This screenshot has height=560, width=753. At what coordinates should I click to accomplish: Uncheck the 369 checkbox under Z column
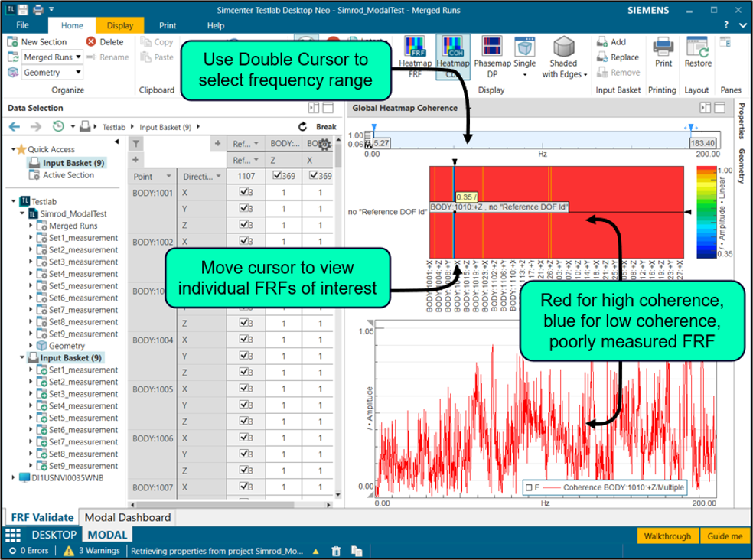277,176
